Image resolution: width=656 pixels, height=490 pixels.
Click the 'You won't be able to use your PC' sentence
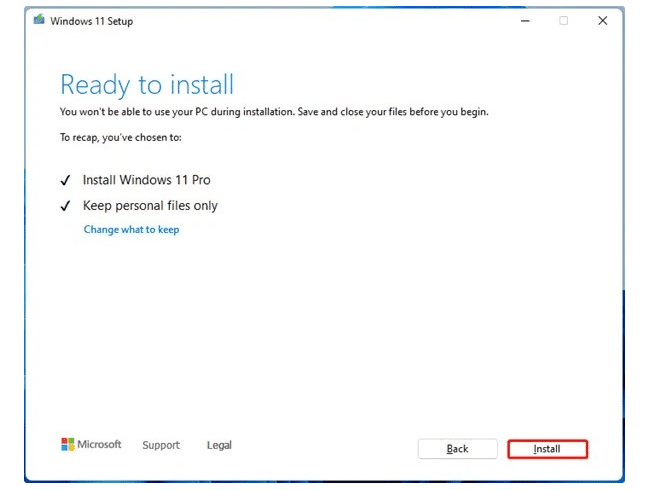click(274, 112)
